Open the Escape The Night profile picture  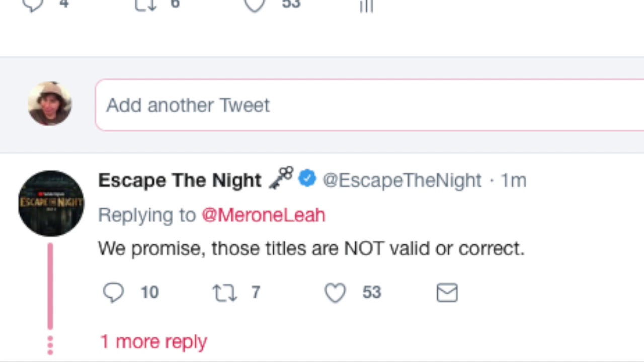click(x=51, y=203)
